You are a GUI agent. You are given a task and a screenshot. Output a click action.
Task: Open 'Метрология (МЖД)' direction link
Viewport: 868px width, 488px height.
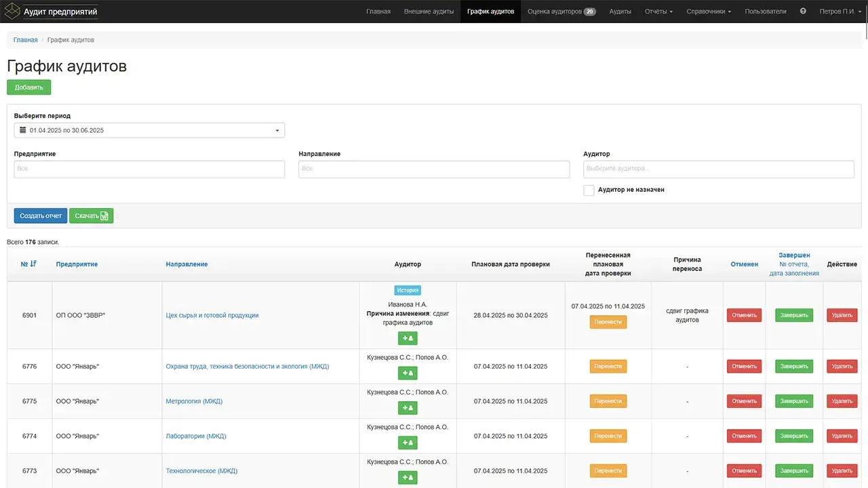194,401
